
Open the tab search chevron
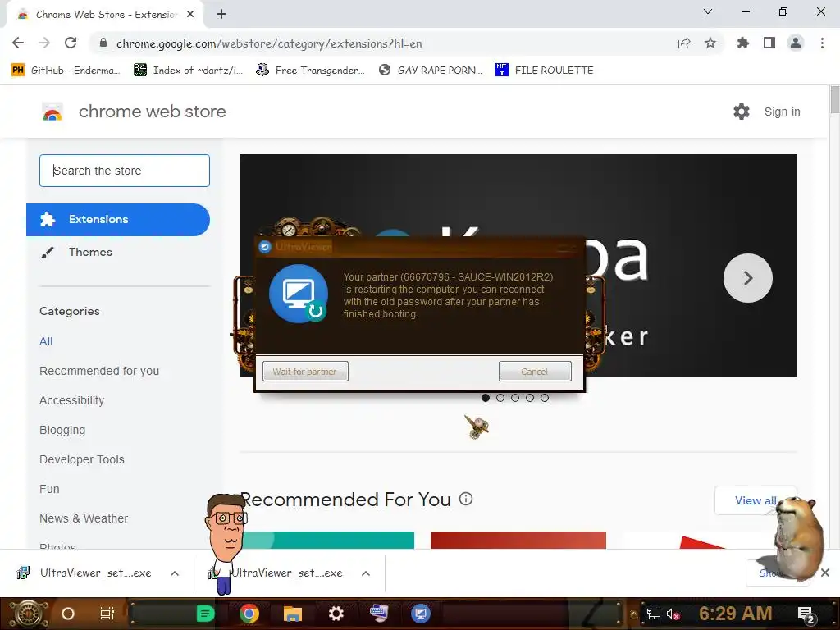coord(708,11)
